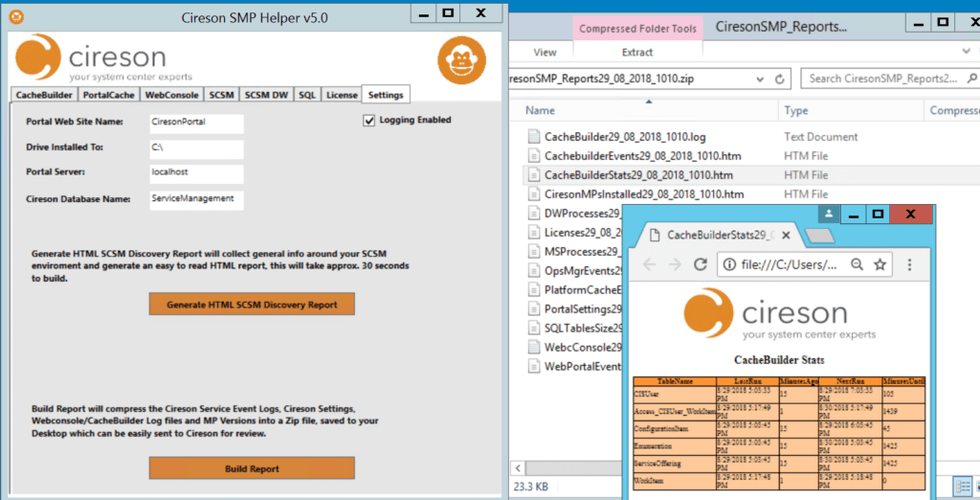Open a new tab in Chrome
The height and width of the screenshot is (500, 980).
point(819,236)
